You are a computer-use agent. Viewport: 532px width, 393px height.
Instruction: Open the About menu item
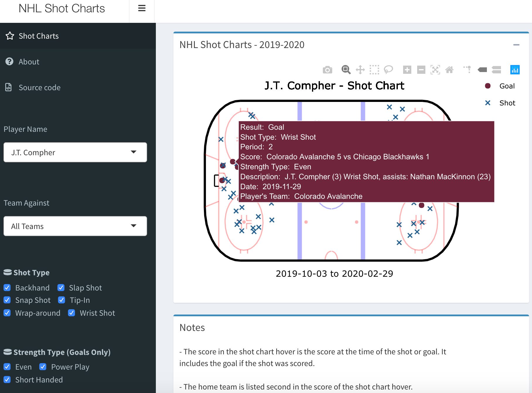tap(29, 62)
